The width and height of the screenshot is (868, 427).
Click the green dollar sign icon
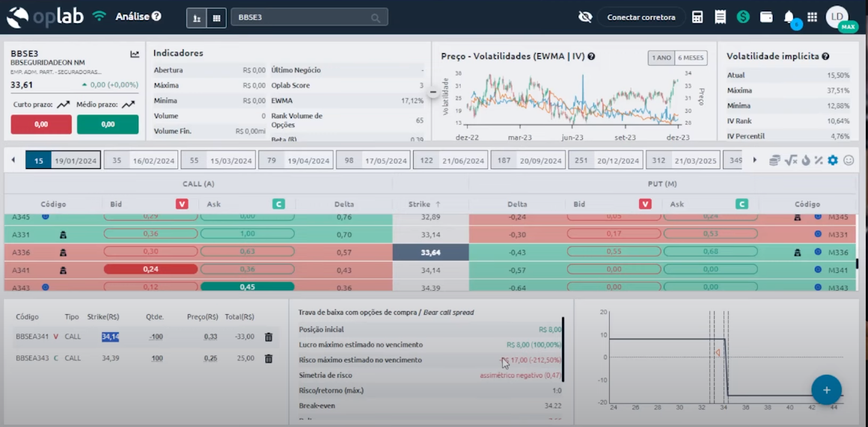tap(743, 17)
